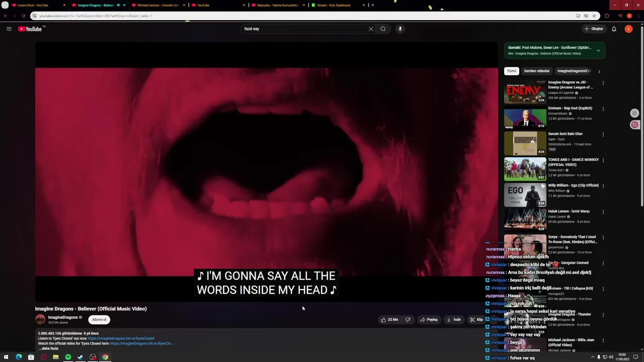Expand description with '...daha fazla'
This screenshot has height=362, width=644.
point(49,348)
